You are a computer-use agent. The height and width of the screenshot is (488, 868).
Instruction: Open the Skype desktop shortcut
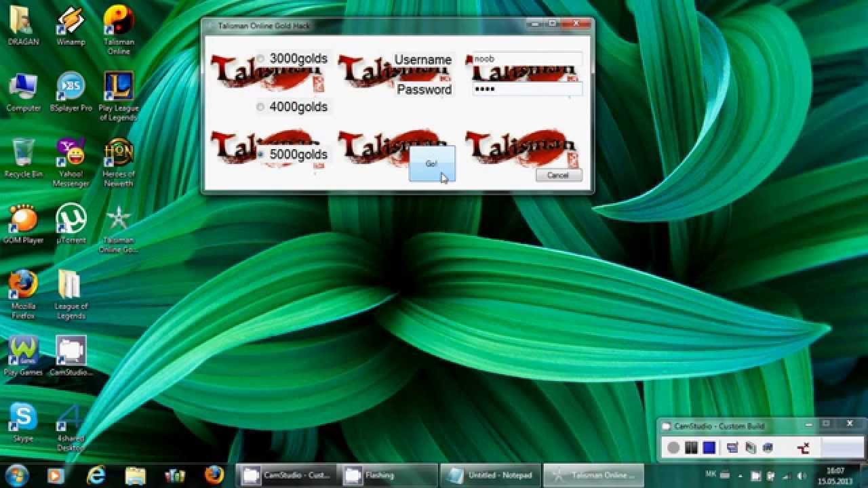coord(24,422)
